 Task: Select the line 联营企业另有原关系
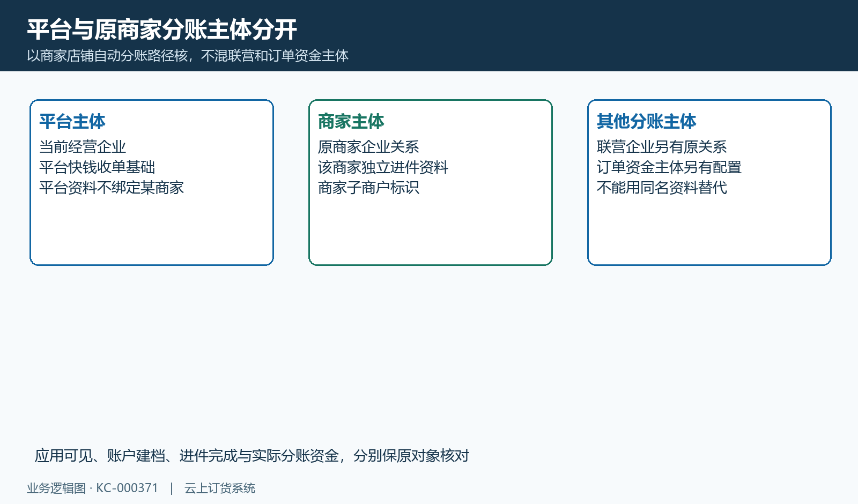(662, 147)
